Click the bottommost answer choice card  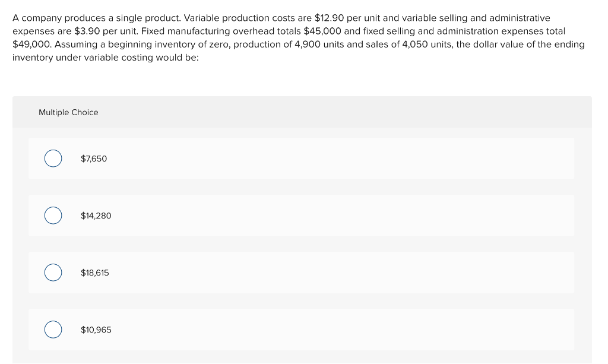pos(302,330)
